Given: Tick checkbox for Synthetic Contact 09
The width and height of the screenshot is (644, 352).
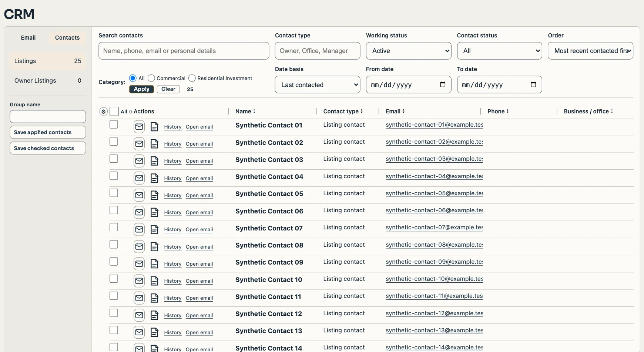Looking at the screenshot, I should (x=114, y=262).
